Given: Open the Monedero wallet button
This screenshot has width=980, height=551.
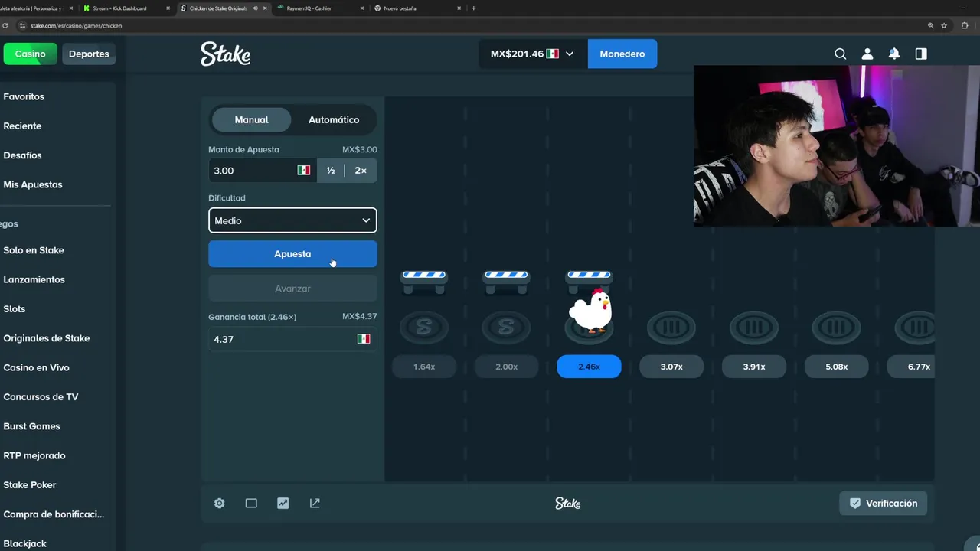Looking at the screenshot, I should click(x=622, y=54).
